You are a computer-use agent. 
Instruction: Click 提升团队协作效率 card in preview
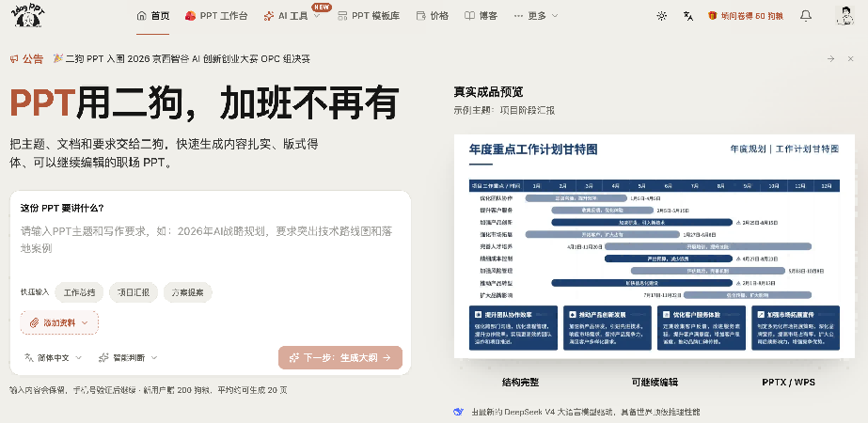click(513, 328)
